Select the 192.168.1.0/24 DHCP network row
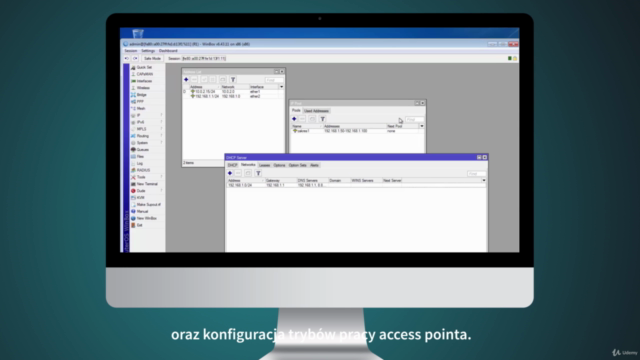640x360 pixels. [356, 185]
